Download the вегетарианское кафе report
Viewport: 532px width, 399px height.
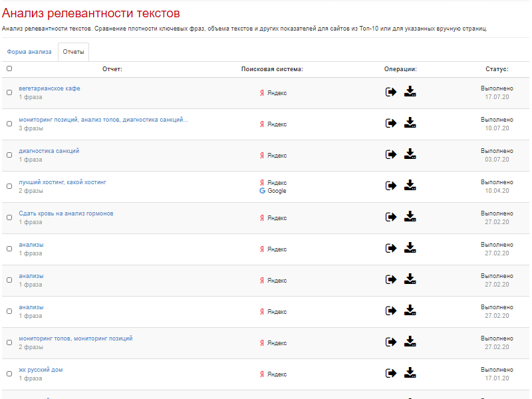tap(410, 92)
